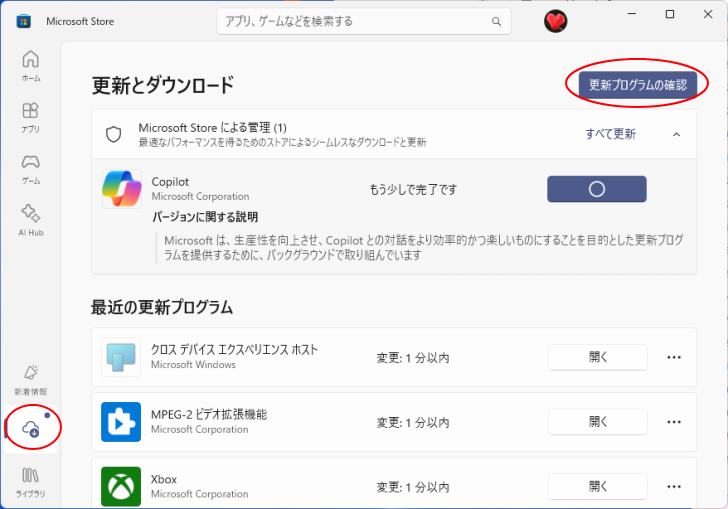This screenshot has height=509, width=728.
Task: Open the Apps (アプリ) sidebar section
Action: pyautogui.click(x=31, y=117)
